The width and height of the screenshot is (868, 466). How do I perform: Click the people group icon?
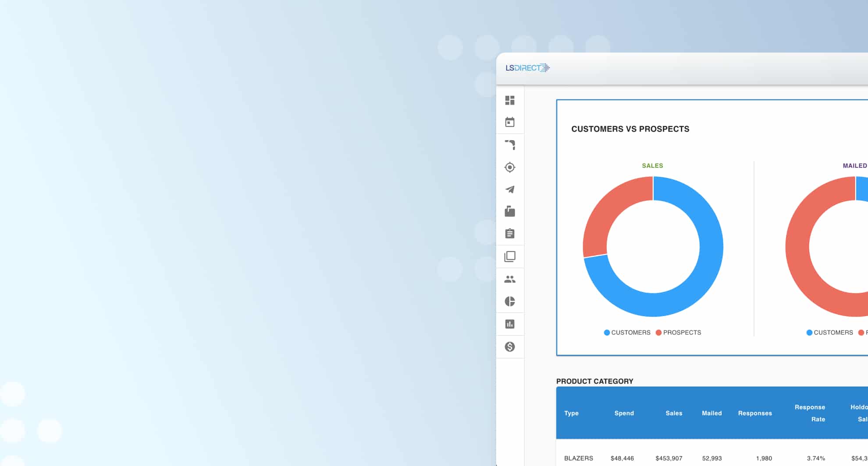pos(509,279)
